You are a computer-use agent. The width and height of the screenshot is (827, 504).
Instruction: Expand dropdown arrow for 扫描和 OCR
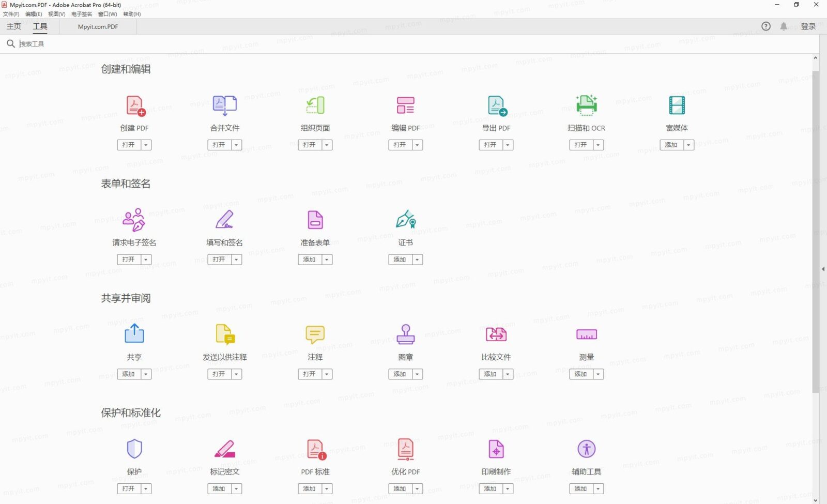598,145
